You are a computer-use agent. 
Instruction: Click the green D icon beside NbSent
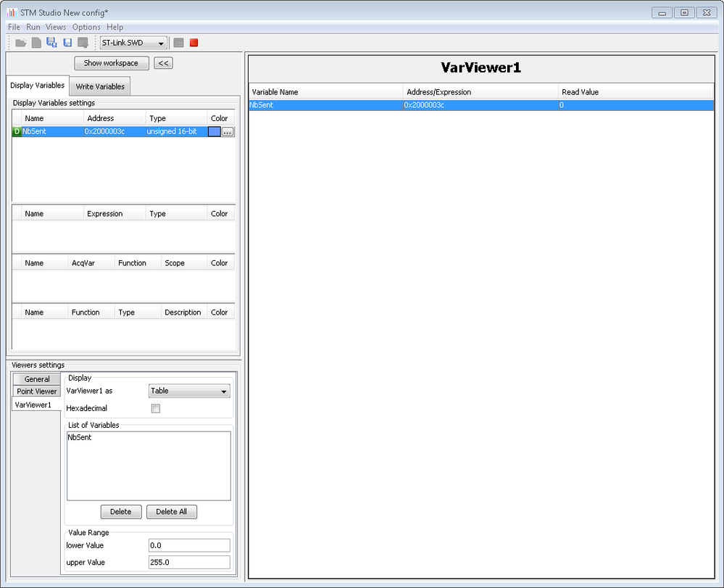click(17, 132)
